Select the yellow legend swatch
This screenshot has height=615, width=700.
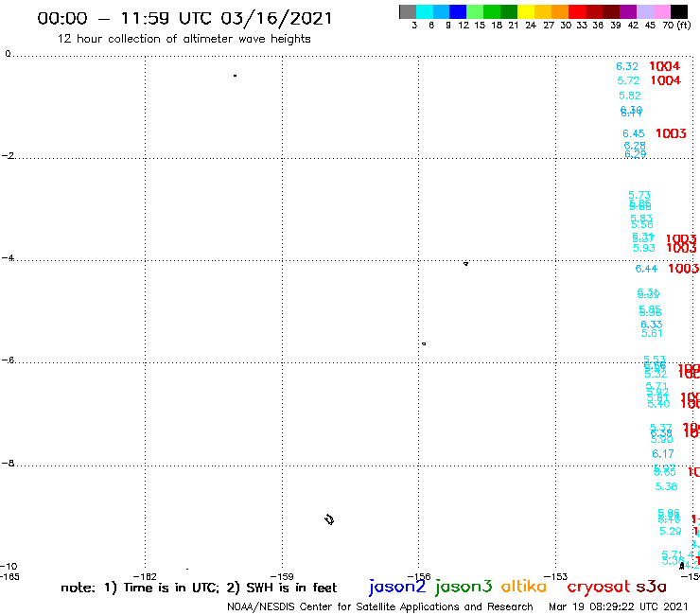[526, 11]
